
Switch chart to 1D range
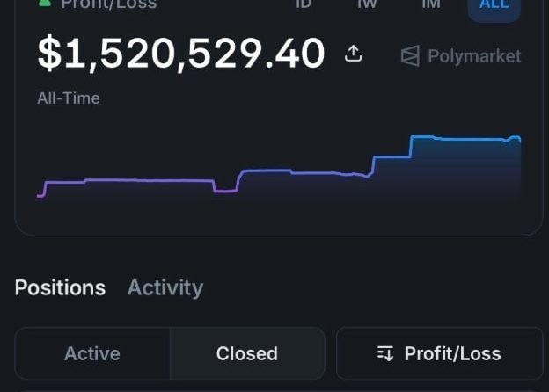(x=303, y=4)
